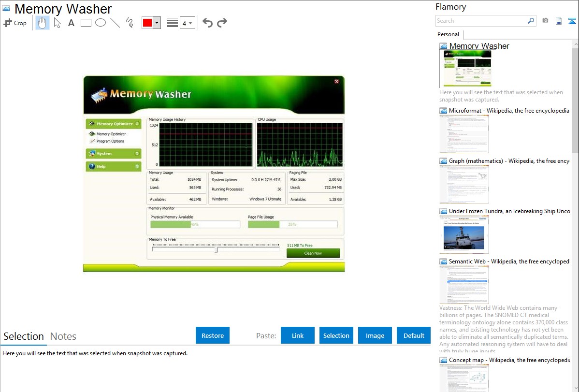Click the Restore button
The height and width of the screenshot is (392, 579).
point(213,335)
